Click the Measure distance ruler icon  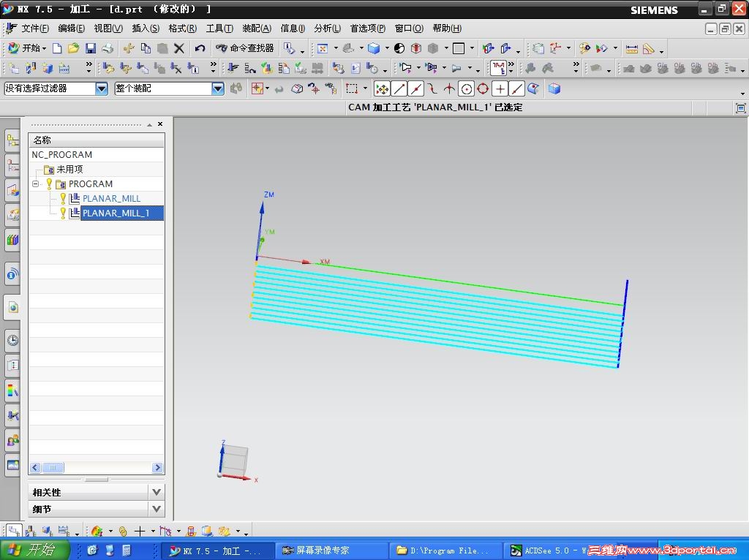pyautogui.click(x=631, y=48)
